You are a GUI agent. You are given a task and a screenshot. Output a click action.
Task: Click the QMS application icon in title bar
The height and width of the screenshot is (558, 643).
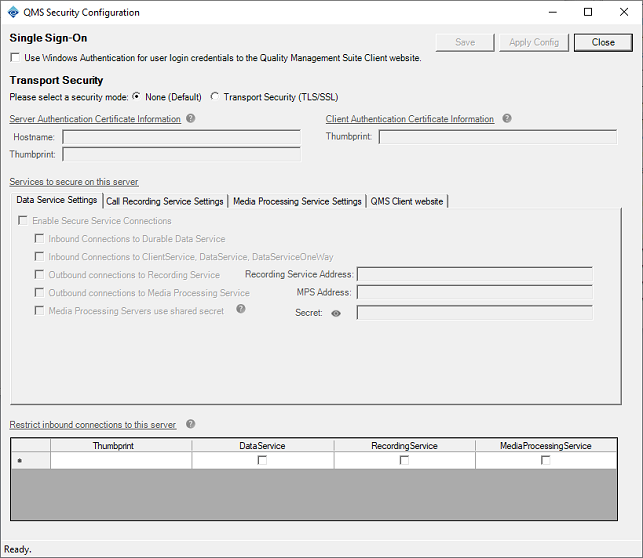[x=13, y=12]
